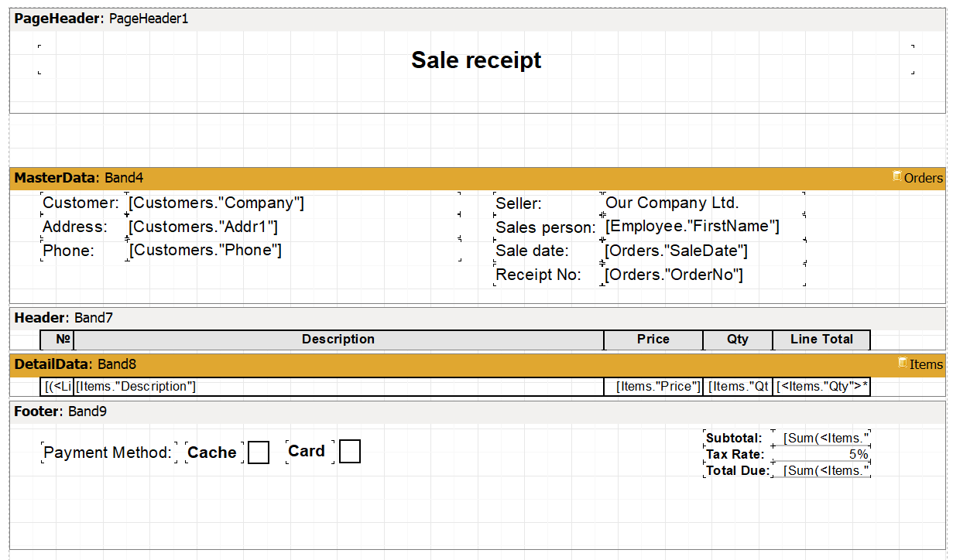Viewport: 953px width, 560px height.
Task: Select the 'Card' text label
Action: click(x=310, y=452)
